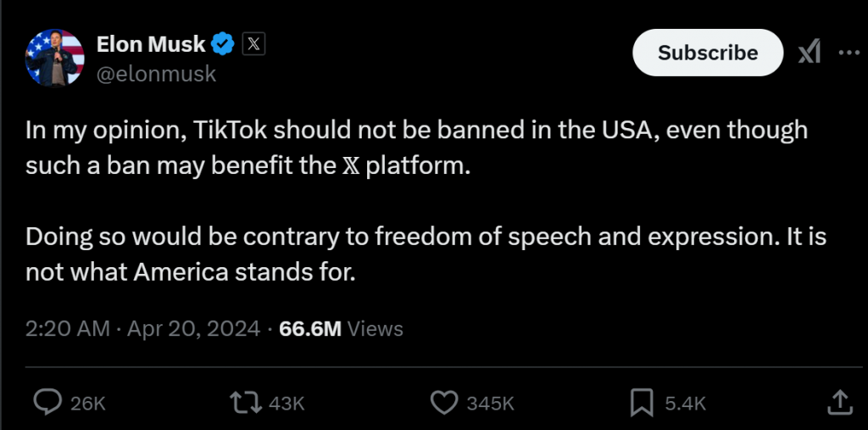Click the reply speech bubble icon

tap(45, 402)
